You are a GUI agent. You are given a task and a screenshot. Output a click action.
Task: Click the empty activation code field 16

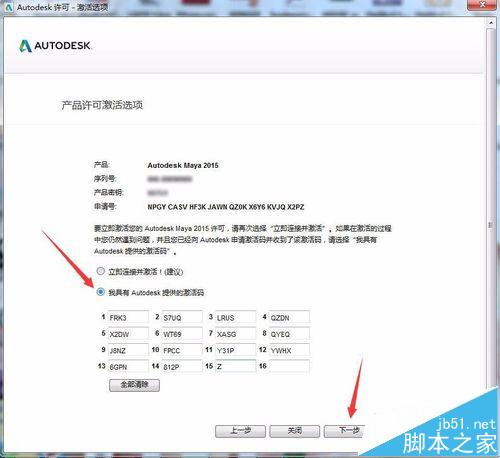tap(289, 366)
